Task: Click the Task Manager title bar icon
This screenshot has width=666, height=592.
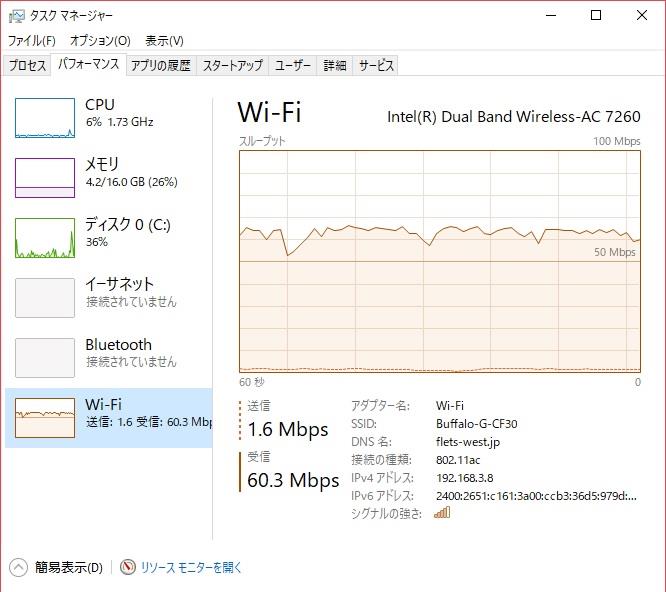Action: 17,16
